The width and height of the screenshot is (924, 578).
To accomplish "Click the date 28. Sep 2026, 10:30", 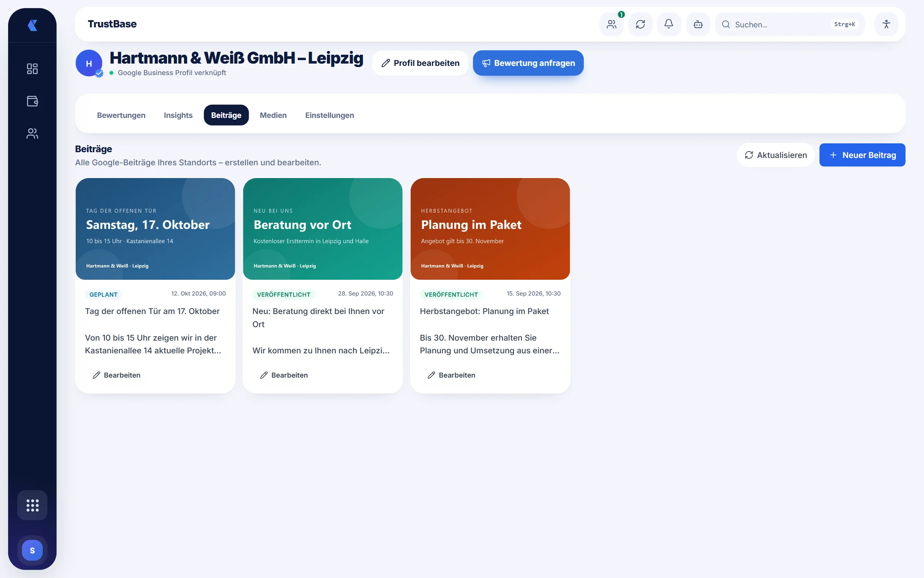I will pyautogui.click(x=366, y=294).
